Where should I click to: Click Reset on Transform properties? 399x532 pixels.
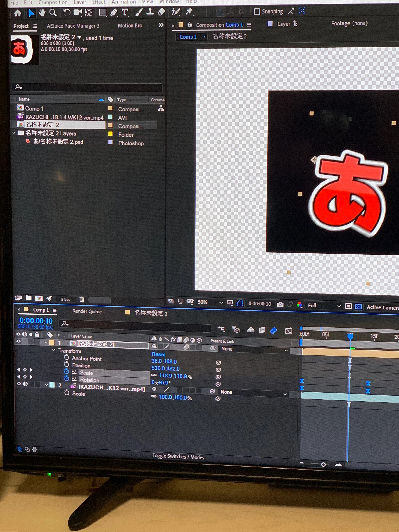(x=158, y=354)
